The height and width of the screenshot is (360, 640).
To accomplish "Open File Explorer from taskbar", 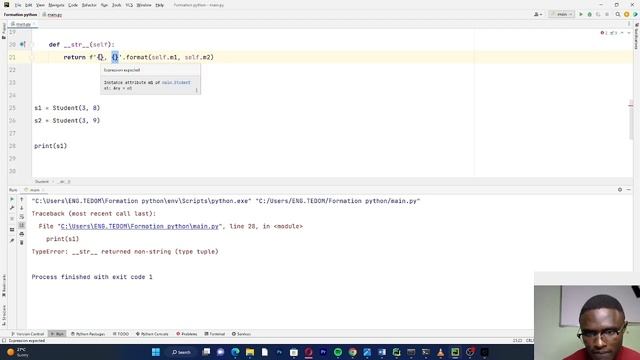I will point(250,352).
